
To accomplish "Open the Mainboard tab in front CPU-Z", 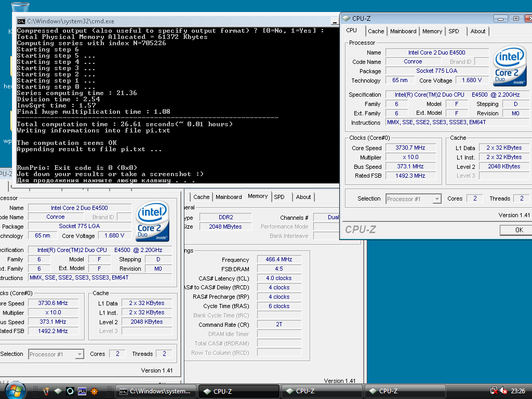I will (x=403, y=31).
